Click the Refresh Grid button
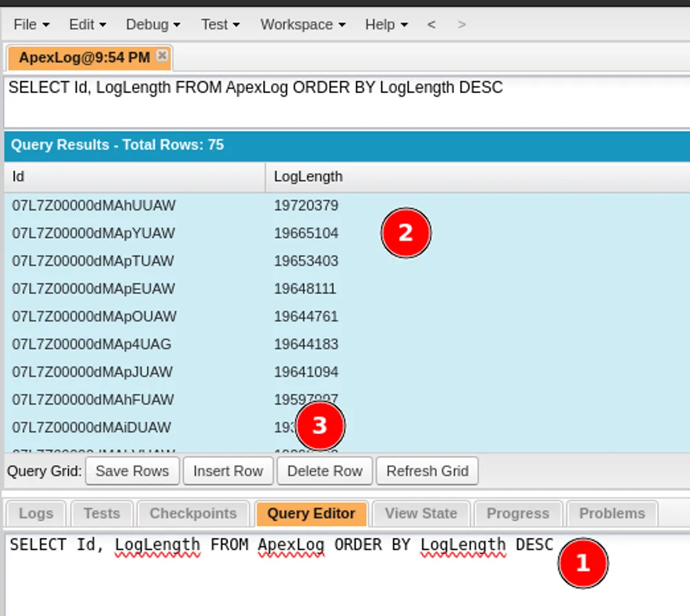Viewport: 690px width, 616px height. (x=427, y=471)
